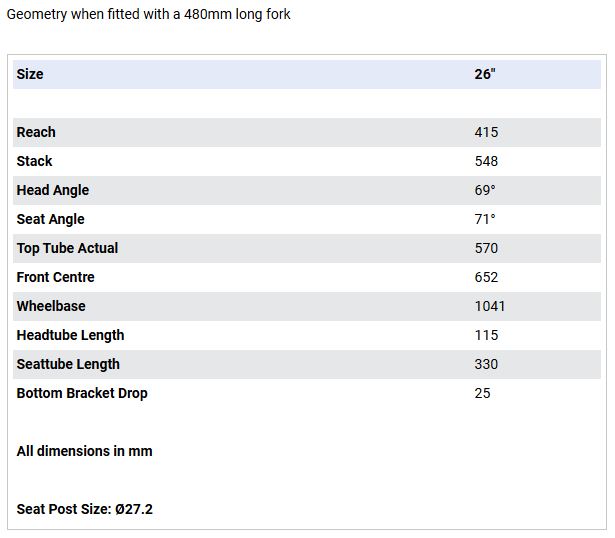
Task: Click the Wheelbase value 1041
Action: [x=490, y=306]
